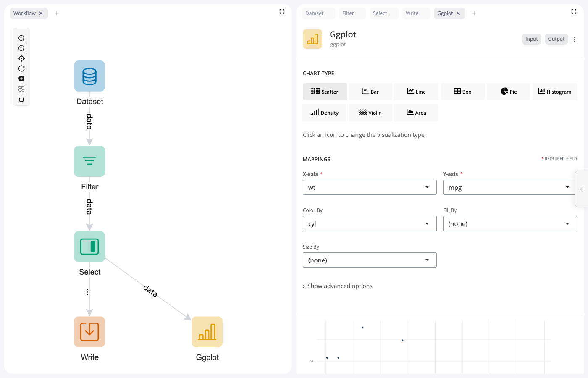
Task: Switch to the Dataset tab
Action: coord(314,13)
